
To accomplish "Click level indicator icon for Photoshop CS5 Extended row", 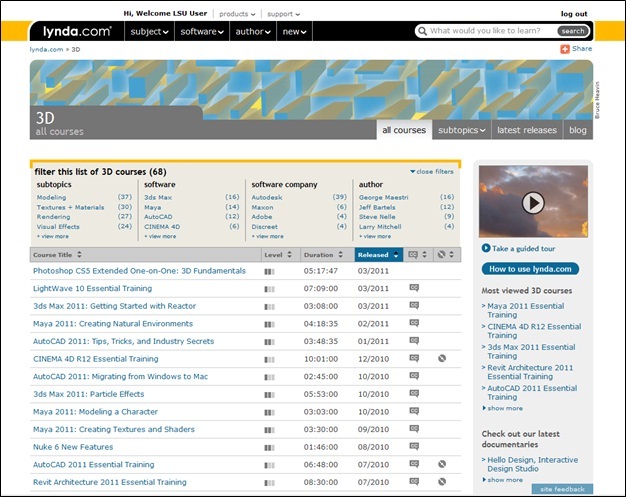I will click(270, 272).
